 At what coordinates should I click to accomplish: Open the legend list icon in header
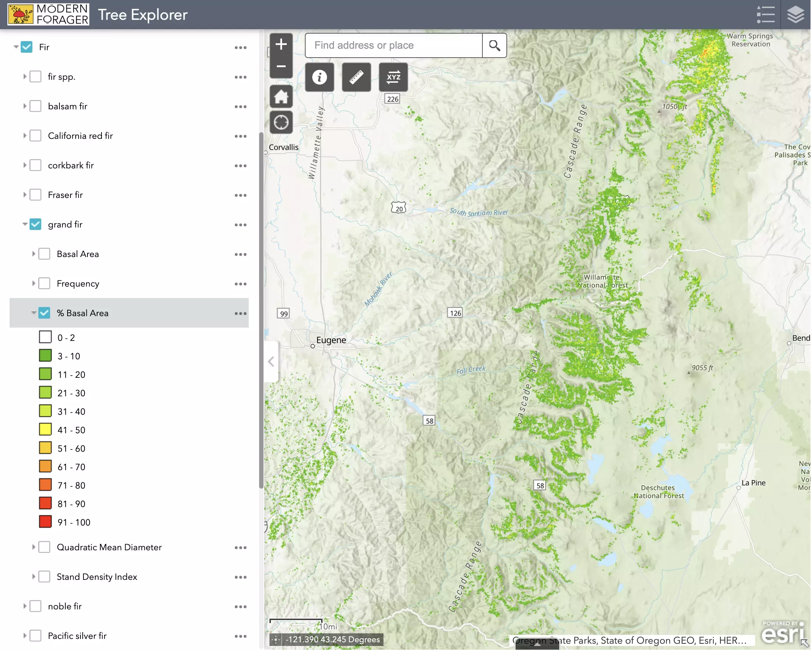click(x=765, y=15)
